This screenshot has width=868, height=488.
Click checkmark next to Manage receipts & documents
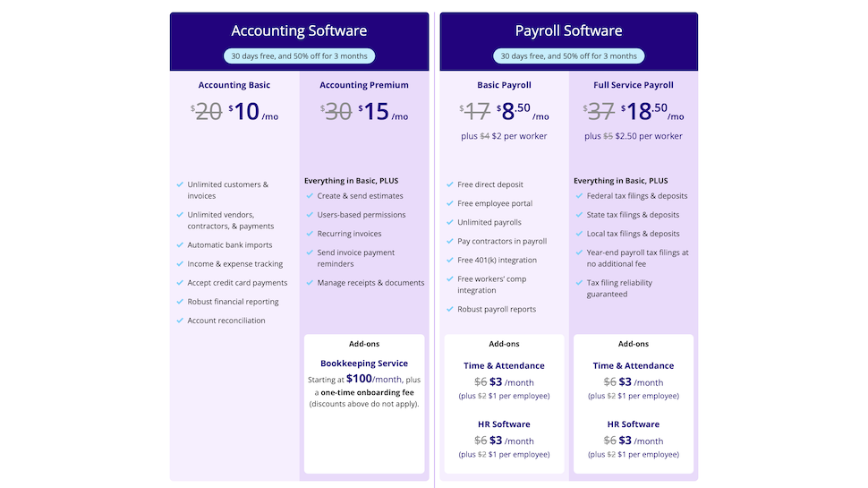[310, 282]
